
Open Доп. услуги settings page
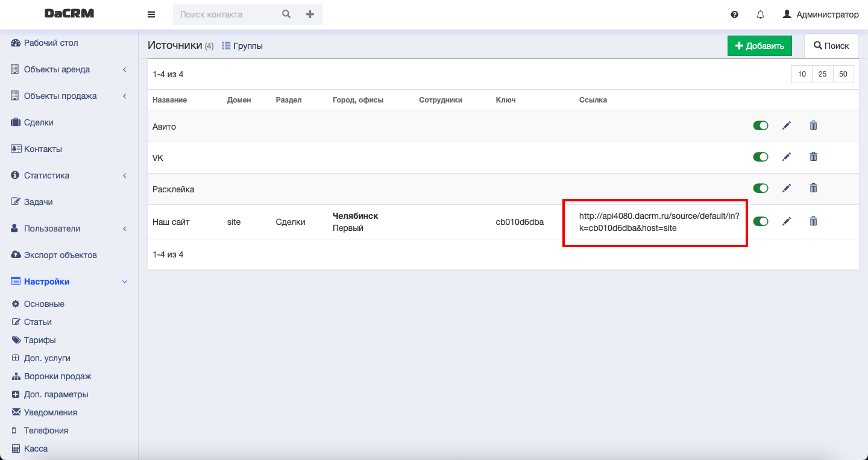click(47, 358)
